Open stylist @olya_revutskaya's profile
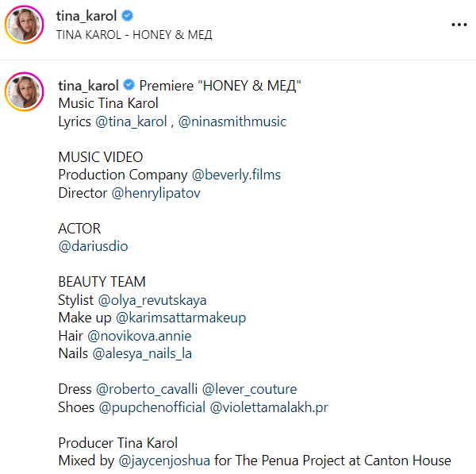476x474 pixels. 152,300
